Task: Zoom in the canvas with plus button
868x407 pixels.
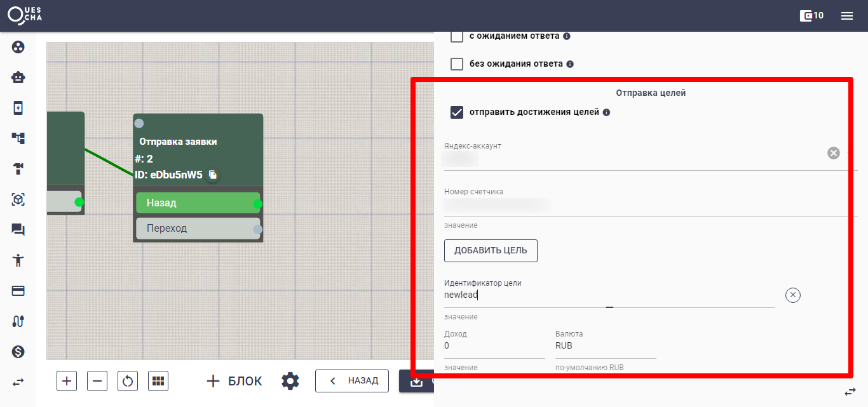Action: [x=67, y=381]
